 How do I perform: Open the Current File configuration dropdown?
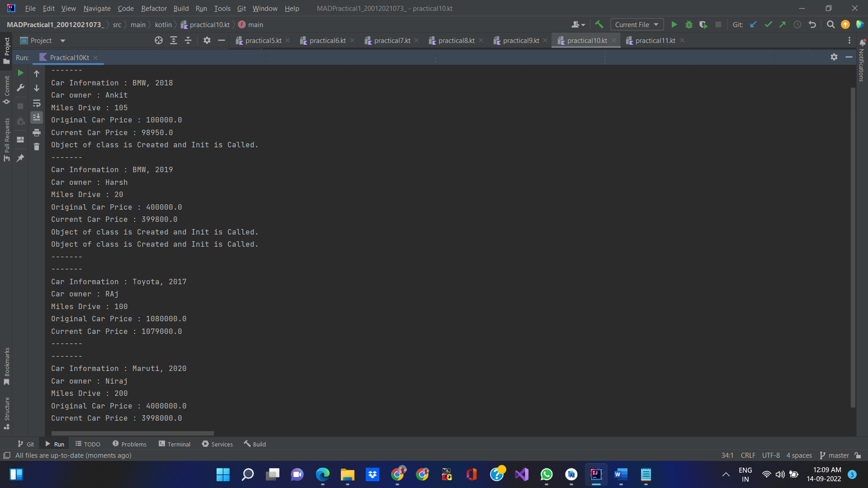point(637,24)
